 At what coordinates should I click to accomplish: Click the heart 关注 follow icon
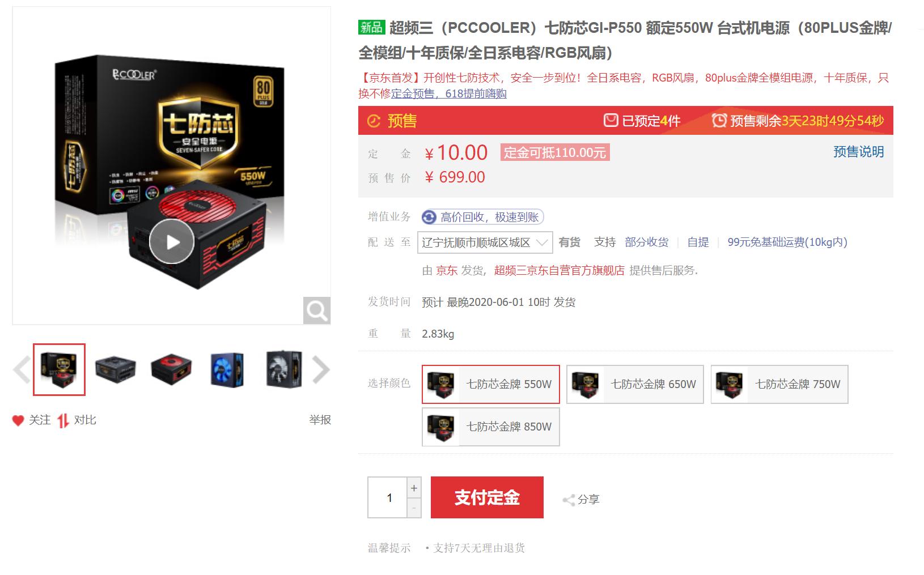click(x=18, y=420)
